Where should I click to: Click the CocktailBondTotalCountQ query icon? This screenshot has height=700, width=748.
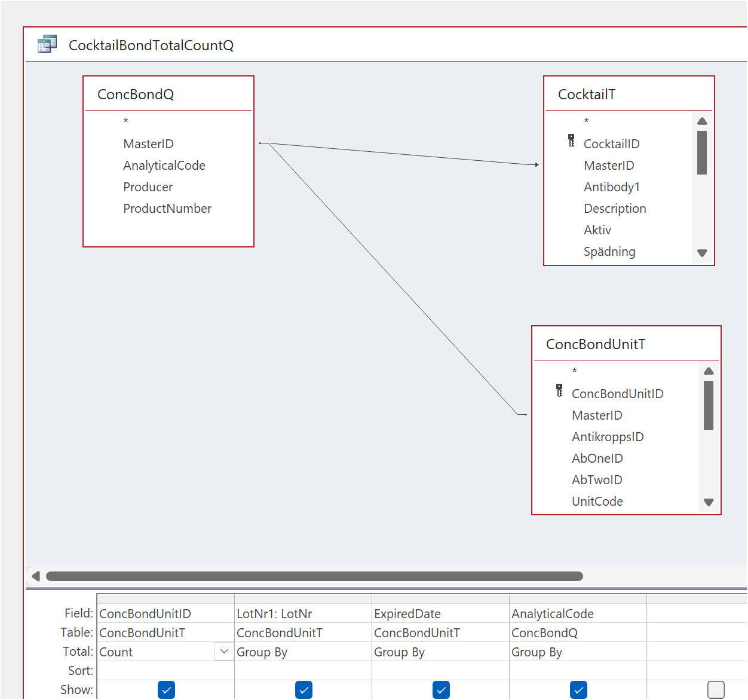(x=47, y=44)
